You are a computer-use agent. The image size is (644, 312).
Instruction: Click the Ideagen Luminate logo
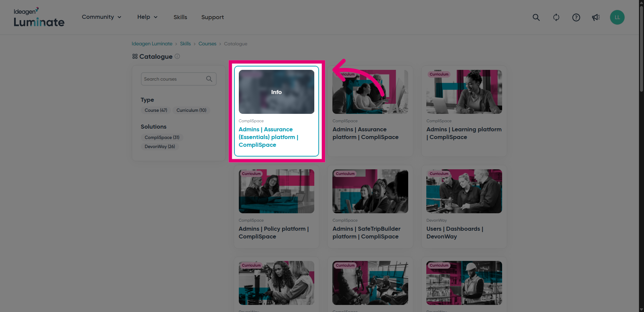click(x=39, y=17)
